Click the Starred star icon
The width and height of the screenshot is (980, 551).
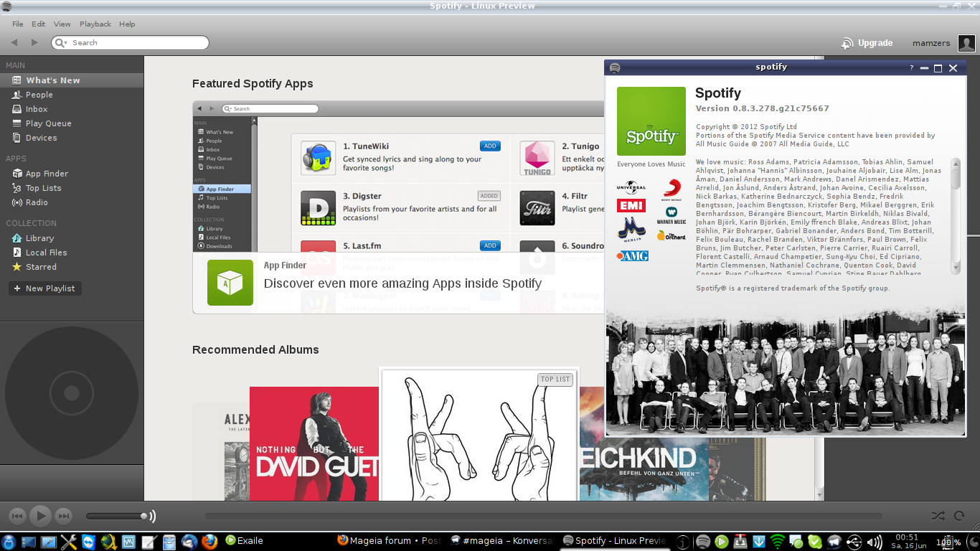(17, 267)
